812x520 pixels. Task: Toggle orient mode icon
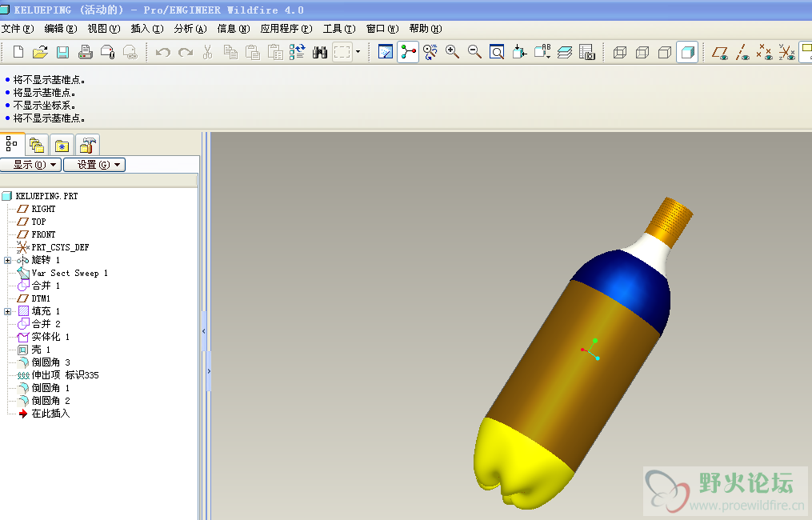point(430,52)
